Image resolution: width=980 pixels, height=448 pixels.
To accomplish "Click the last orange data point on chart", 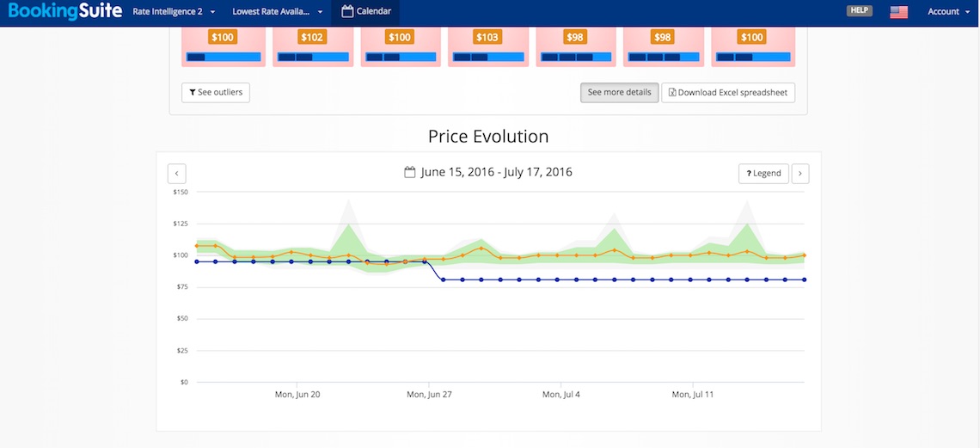I will click(804, 255).
